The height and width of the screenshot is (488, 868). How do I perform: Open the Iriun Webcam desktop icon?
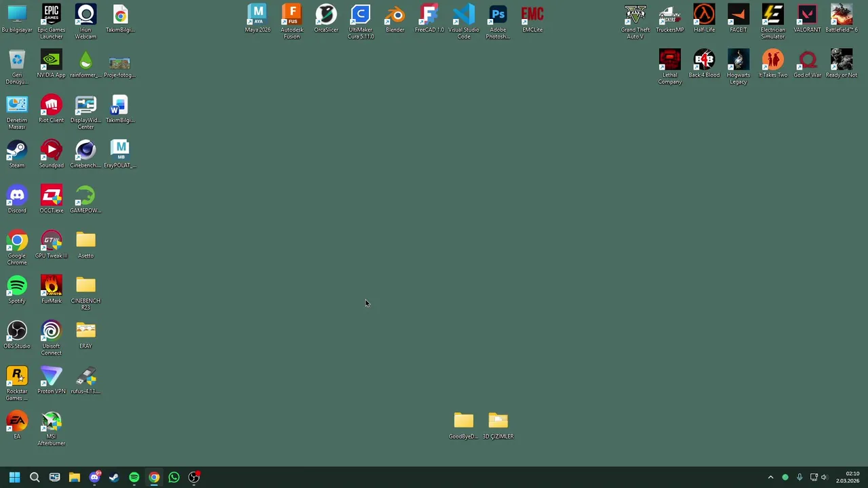click(85, 21)
